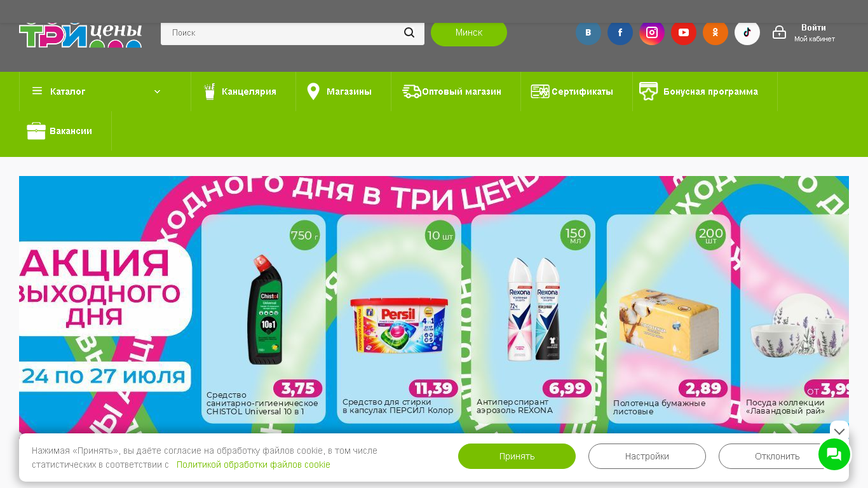Viewport: 868px width, 488px height.
Task: Collapse cookie banner with chevron arrow
Action: (839, 431)
